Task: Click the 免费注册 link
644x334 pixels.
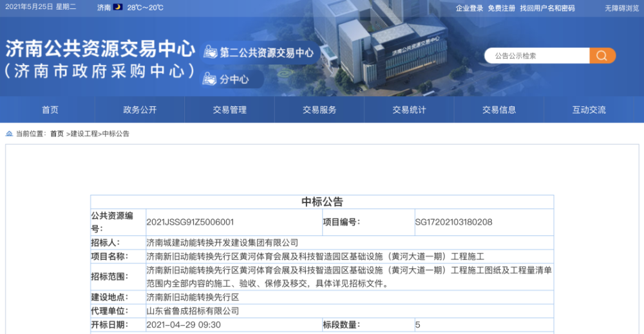Action: pyautogui.click(x=502, y=8)
